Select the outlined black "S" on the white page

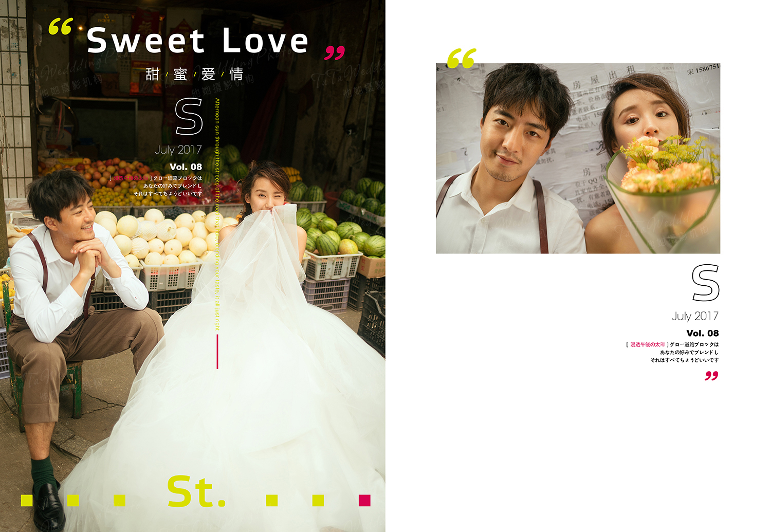point(705,283)
